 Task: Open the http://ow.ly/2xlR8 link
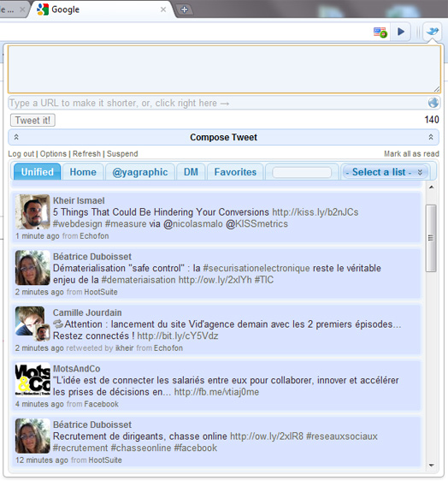(267, 436)
